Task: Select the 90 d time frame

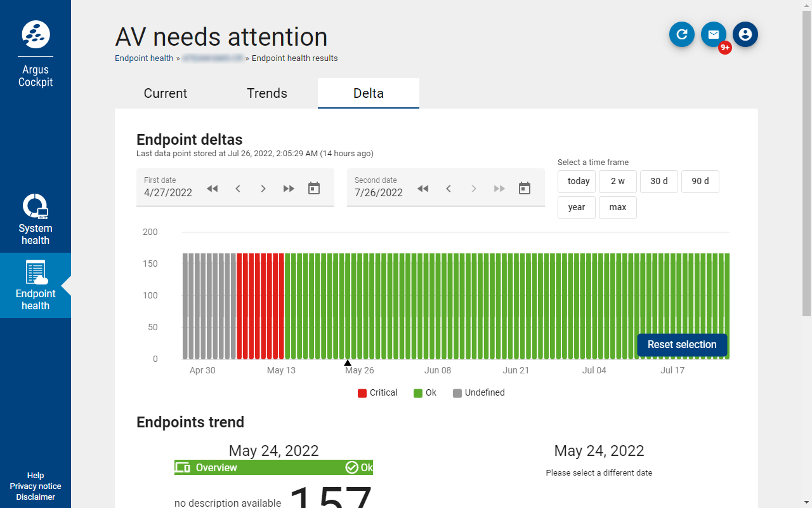Action: (x=700, y=182)
